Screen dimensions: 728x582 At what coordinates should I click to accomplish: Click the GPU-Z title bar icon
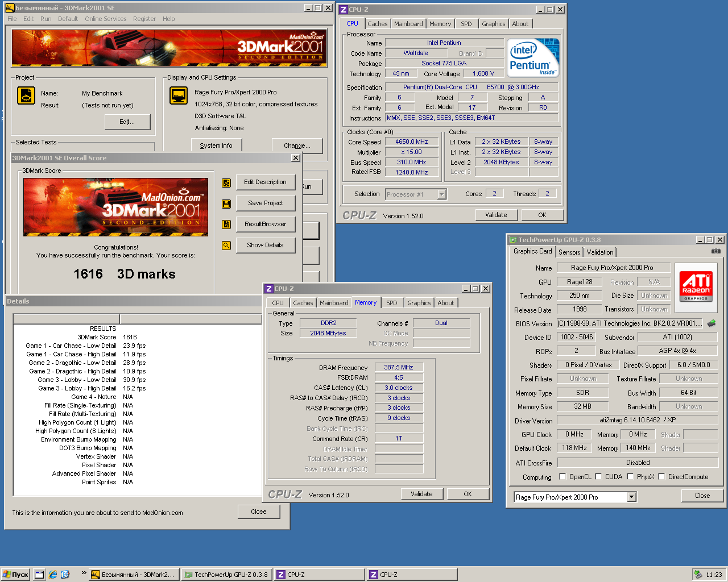pos(512,240)
